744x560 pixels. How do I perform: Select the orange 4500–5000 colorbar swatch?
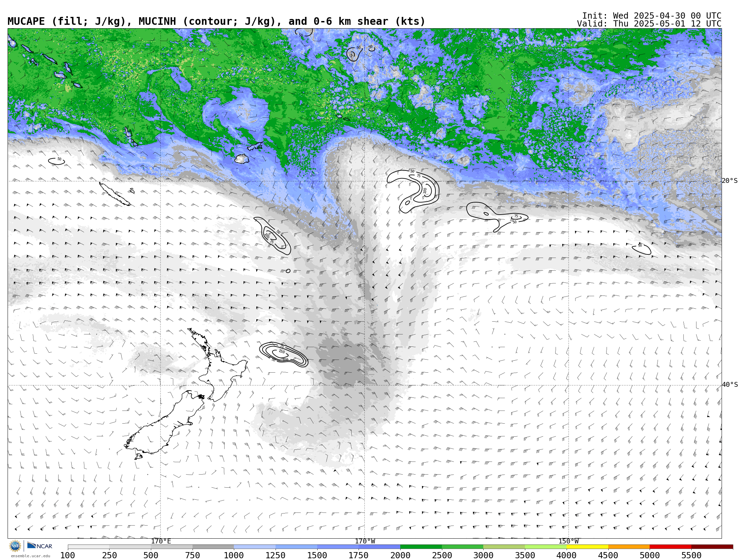[629, 547]
